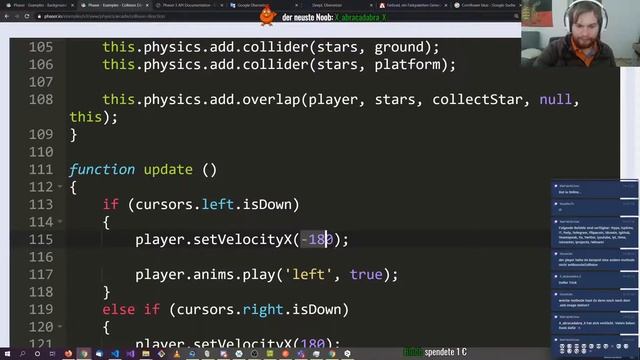This screenshot has width=640, height=360.
Task: Click line number 105 in the gutter
Action: tap(41, 47)
